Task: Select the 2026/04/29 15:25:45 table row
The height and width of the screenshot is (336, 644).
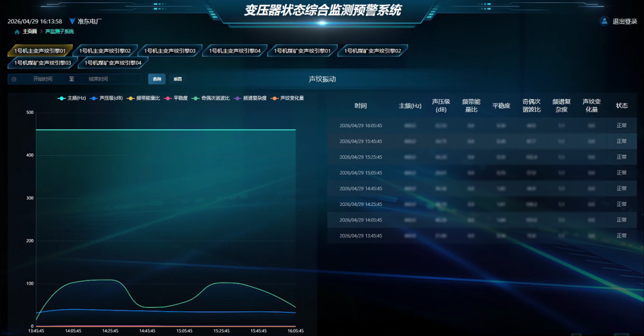Action: [x=482, y=157]
